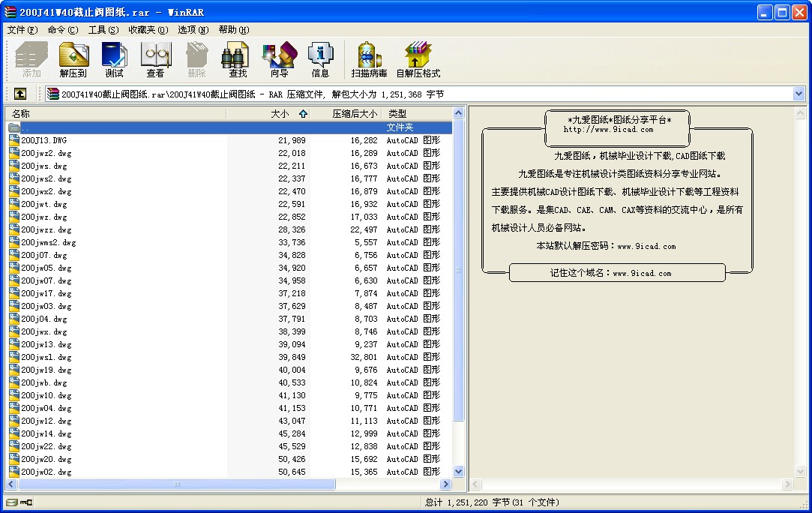Click the 扫描病毒 (Virus Scan) icon
Viewport: 812px width, 513px height.
coord(369,59)
